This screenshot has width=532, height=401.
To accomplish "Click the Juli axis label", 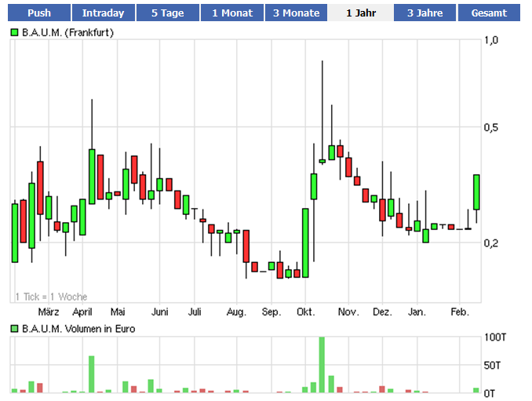I will click(195, 312).
